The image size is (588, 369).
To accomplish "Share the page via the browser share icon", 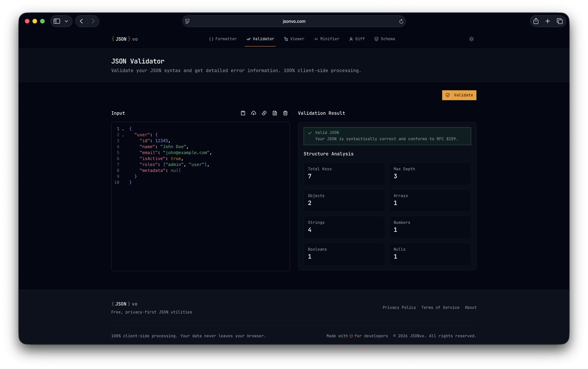I will [x=536, y=21].
